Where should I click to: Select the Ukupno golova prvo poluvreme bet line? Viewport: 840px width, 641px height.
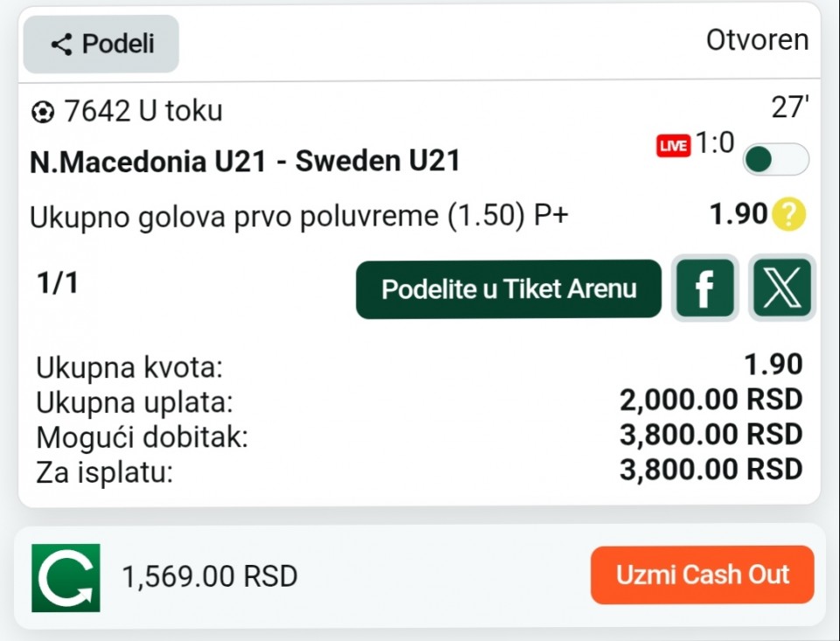(x=298, y=216)
